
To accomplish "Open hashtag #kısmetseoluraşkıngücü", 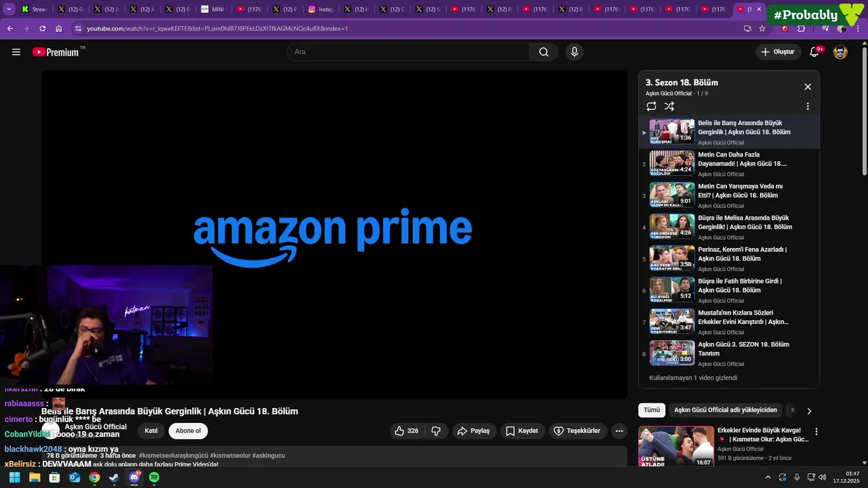I will click(173, 455).
